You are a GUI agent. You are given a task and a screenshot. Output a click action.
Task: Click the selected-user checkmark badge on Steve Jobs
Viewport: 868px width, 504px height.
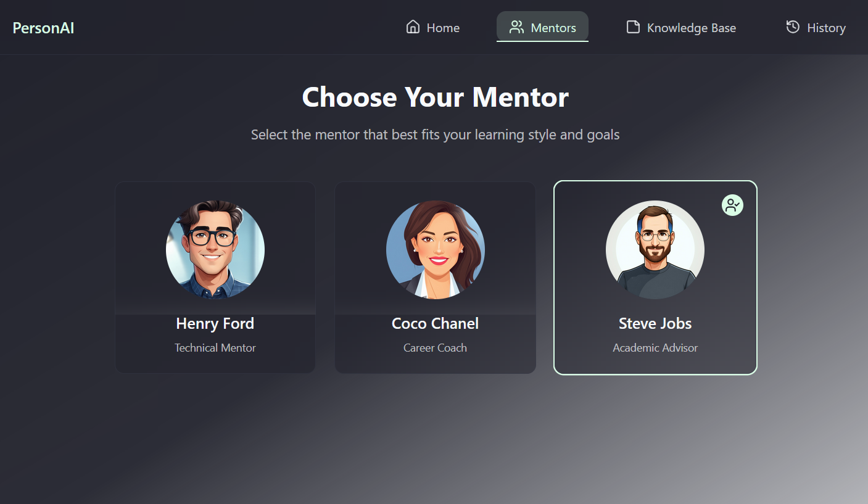[x=732, y=205]
